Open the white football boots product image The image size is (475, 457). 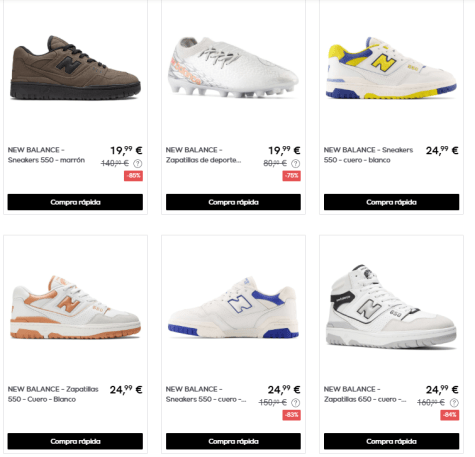[233, 68]
